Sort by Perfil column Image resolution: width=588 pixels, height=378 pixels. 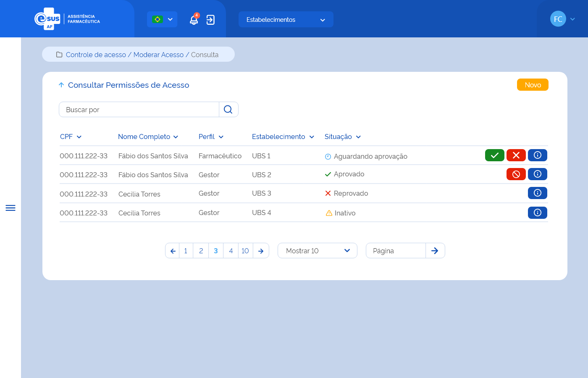click(211, 136)
